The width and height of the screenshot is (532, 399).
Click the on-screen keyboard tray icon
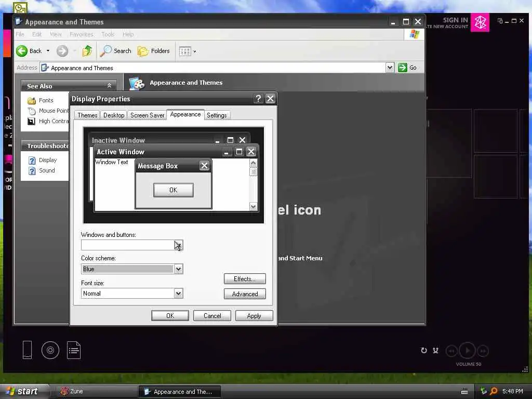point(464,392)
